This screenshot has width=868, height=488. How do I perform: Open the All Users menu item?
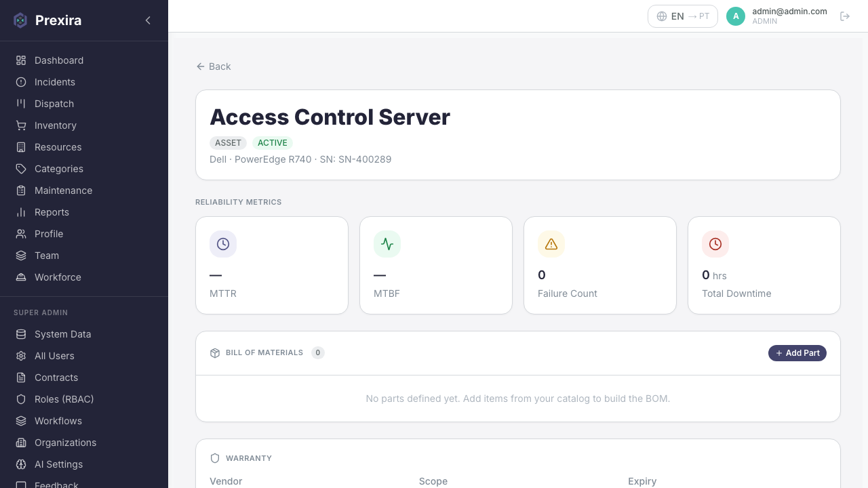[x=84, y=356]
